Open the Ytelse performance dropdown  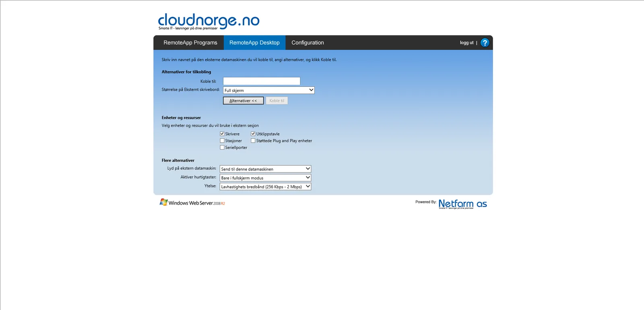click(x=265, y=187)
